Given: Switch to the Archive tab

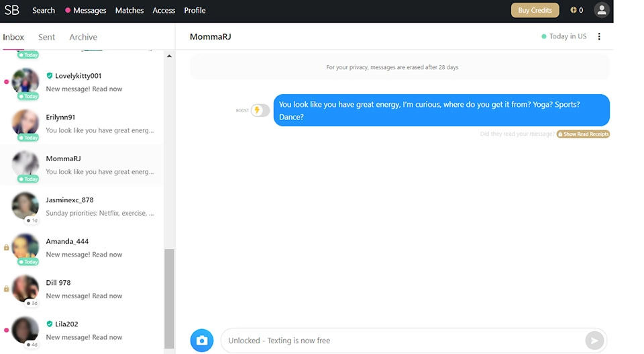Looking at the screenshot, I should (x=83, y=37).
